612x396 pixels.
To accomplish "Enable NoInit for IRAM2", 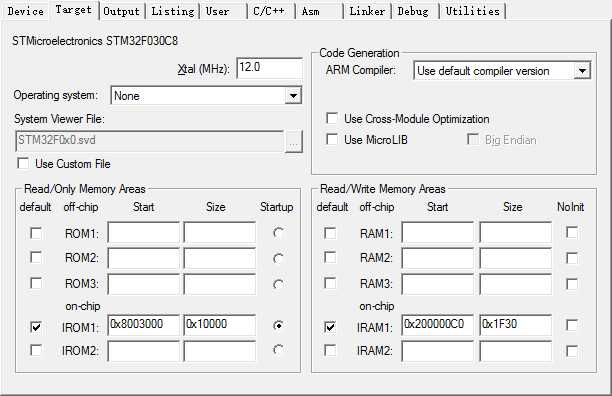I will click(x=572, y=351).
